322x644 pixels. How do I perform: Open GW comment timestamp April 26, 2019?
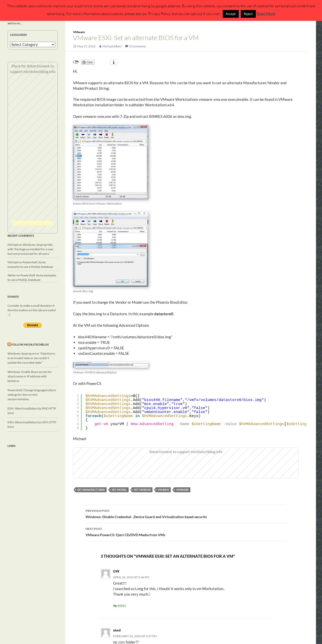coord(131,577)
